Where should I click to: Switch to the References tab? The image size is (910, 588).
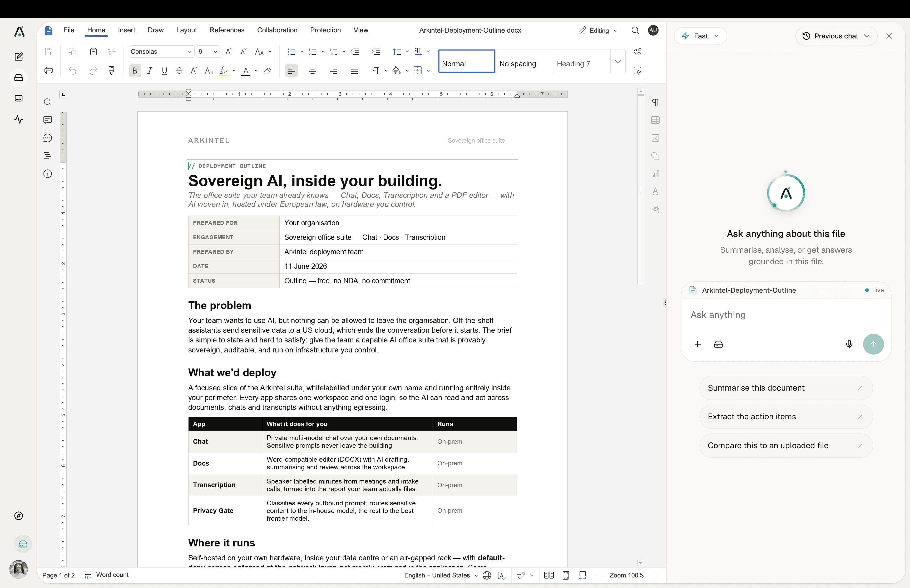click(227, 30)
